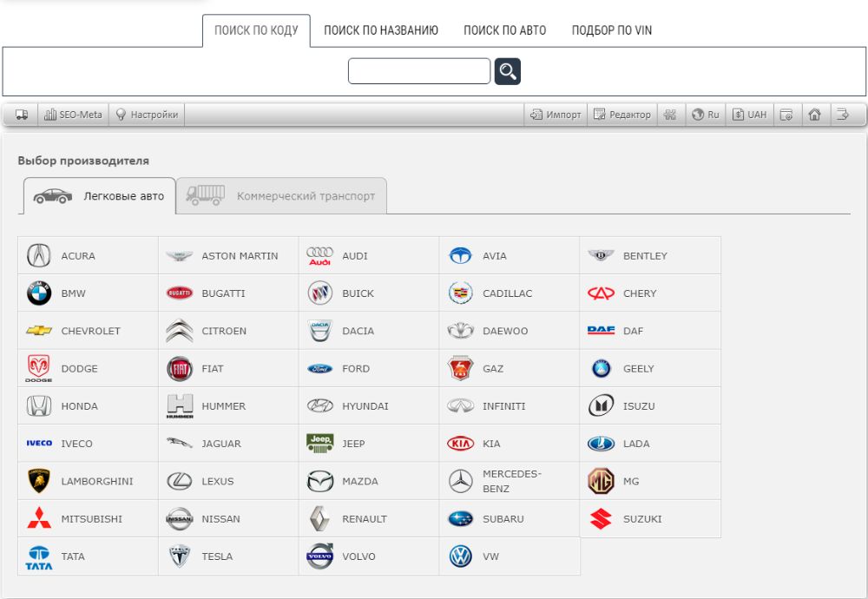This screenshot has width=868, height=599.
Task: Select the Renault diamond logo
Action: point(320,519)
